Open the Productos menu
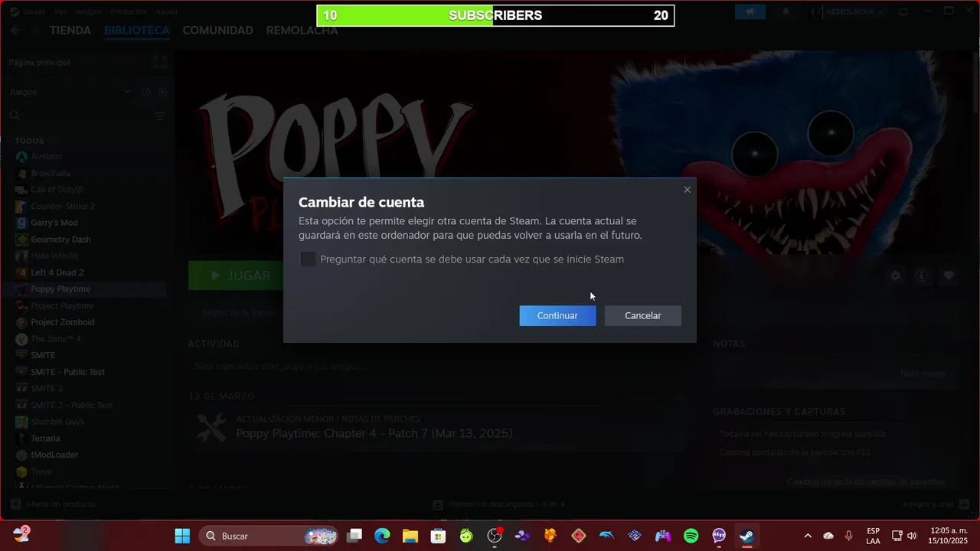This screenshot has width=980, height=551. pos(129,12)
